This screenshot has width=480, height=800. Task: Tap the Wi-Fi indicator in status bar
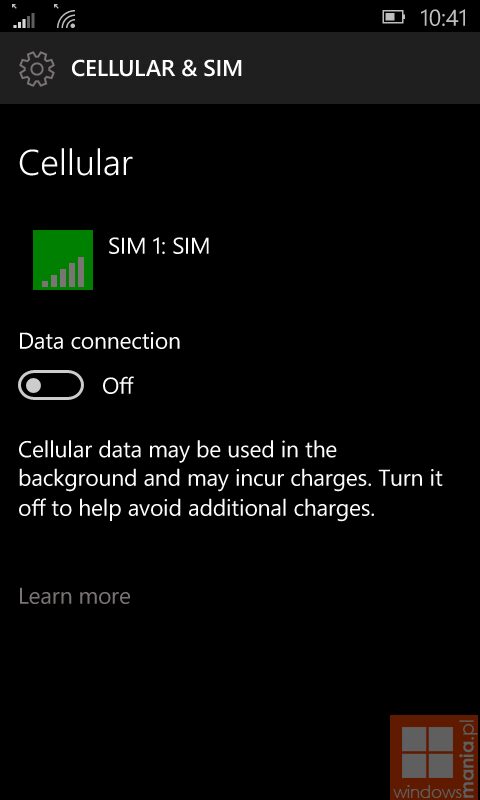tap(66, 17)
